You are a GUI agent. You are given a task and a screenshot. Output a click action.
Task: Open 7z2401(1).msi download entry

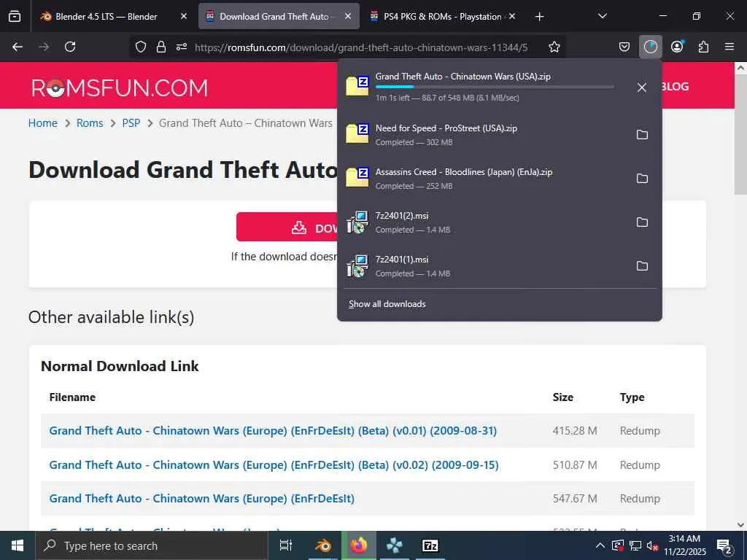(485, 265)
